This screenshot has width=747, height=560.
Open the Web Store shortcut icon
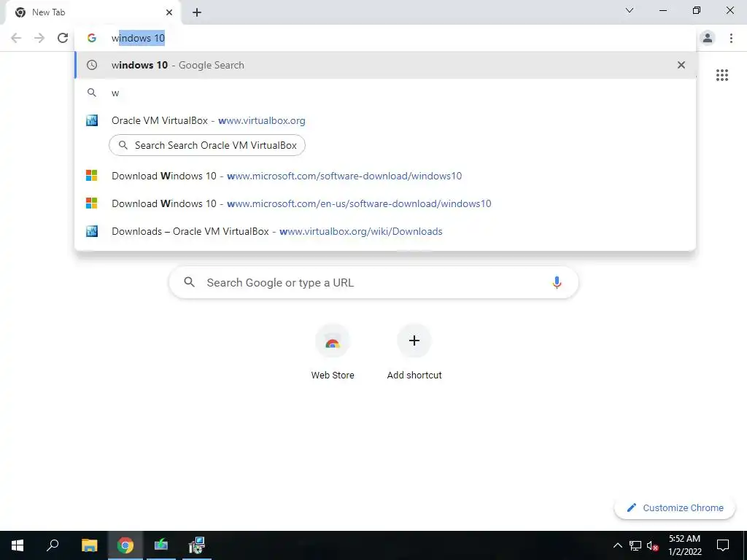333,341
